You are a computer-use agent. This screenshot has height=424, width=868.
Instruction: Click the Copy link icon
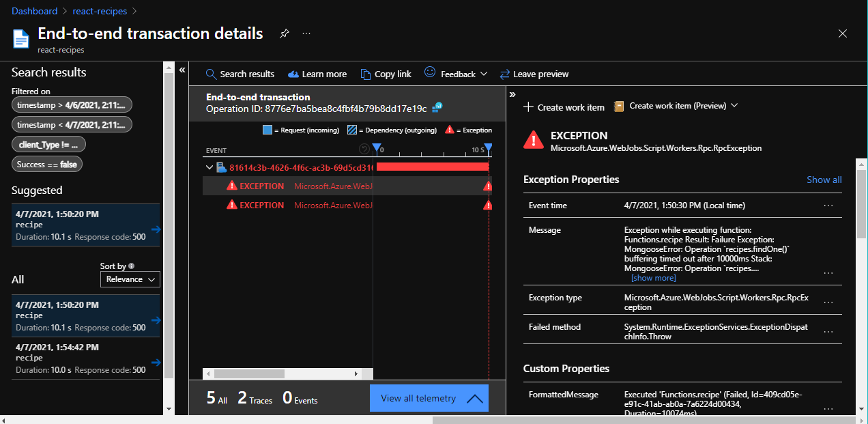[366, 74]
